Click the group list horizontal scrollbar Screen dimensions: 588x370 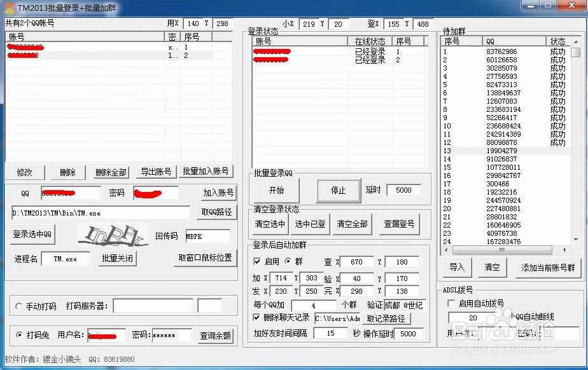point(502,250)
